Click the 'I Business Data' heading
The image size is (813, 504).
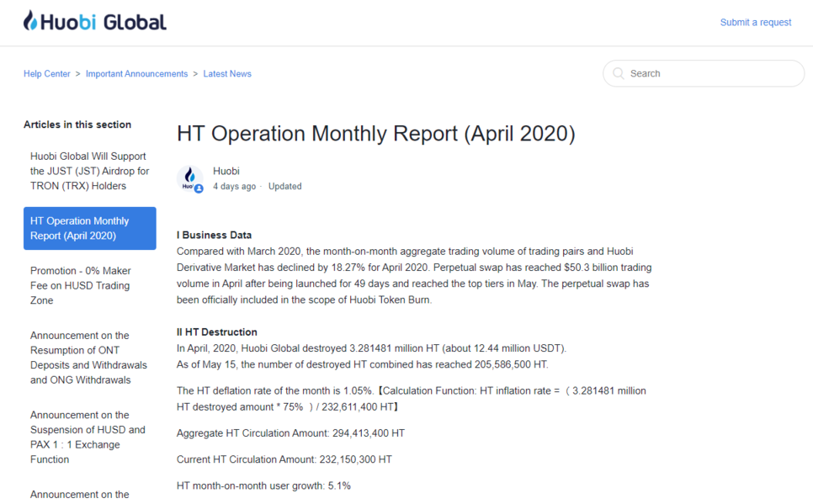[214, 235]
